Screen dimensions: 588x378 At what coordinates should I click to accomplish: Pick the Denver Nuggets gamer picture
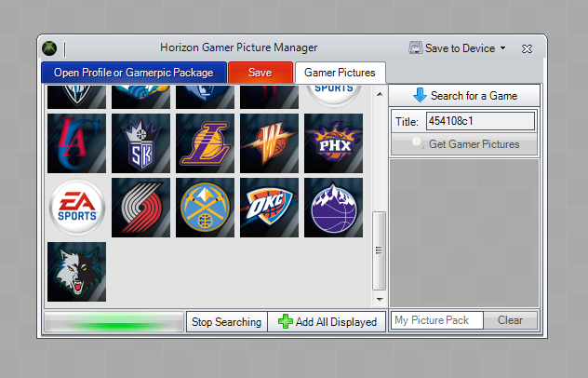[x=205, y=208]
